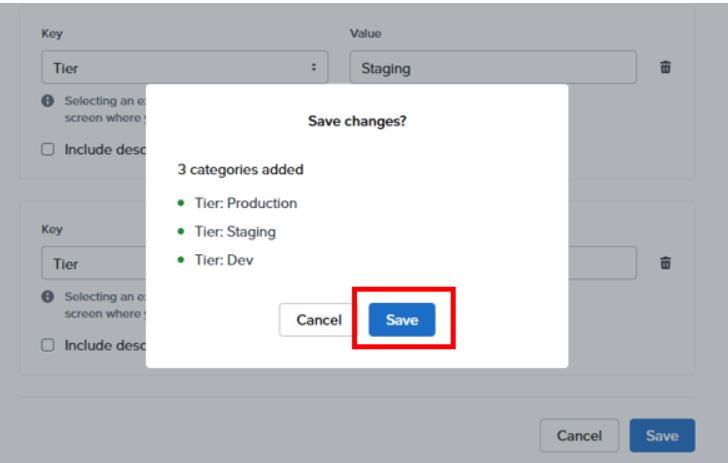Select Tier: Staging in the dialog list
This screenshot has height=463, width=728.
235,231
